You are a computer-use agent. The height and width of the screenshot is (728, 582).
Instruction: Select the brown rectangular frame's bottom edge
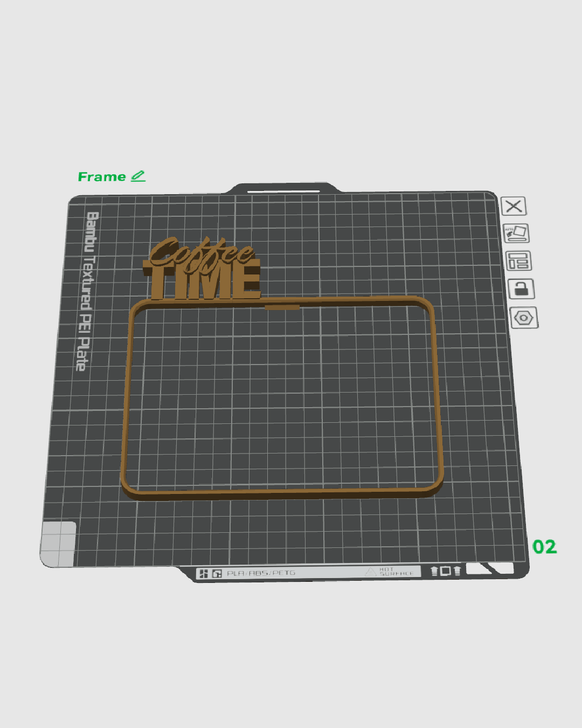(x=282, y=492)
